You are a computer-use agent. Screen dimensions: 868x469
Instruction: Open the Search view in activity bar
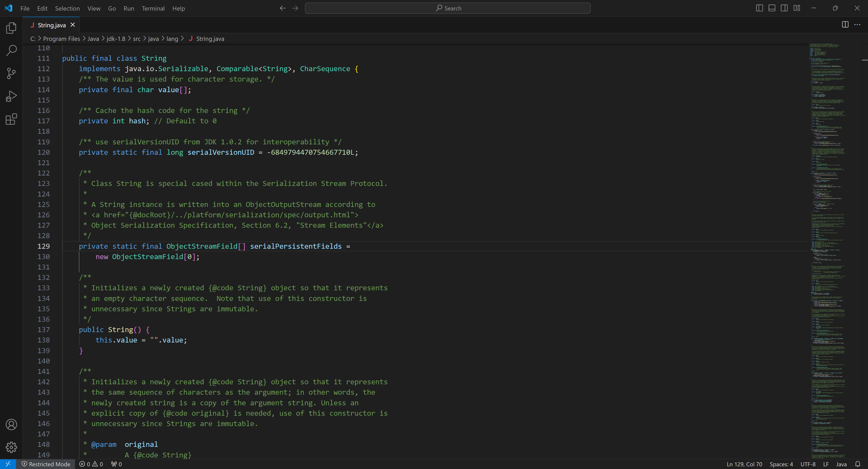coord(11,51)
